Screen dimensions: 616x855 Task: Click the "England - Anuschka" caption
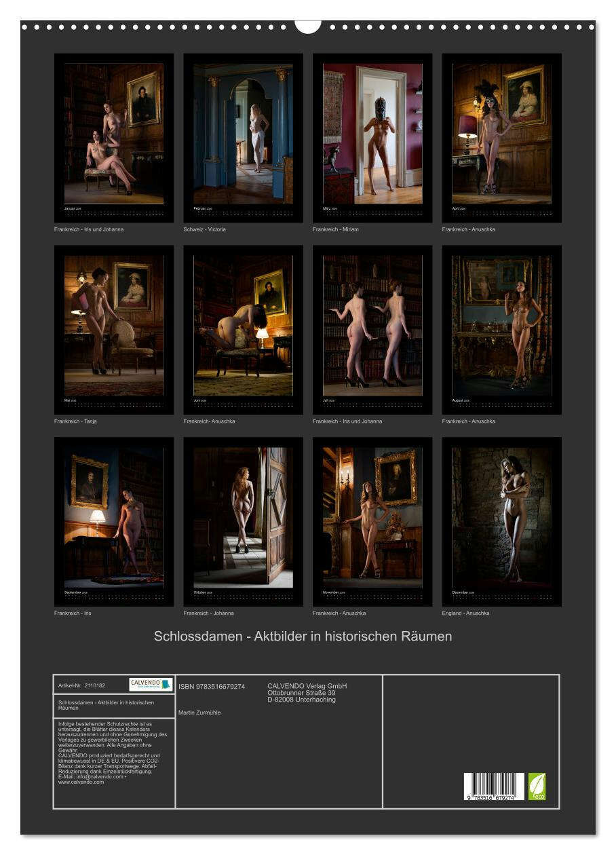pos(465,613)
